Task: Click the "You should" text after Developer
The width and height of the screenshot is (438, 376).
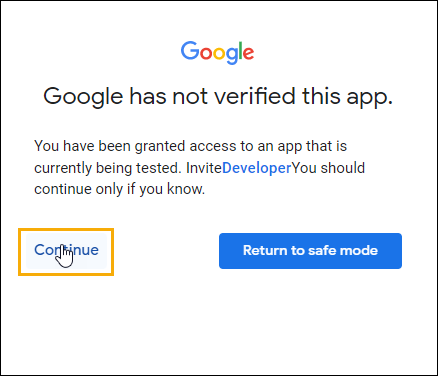Action: coord(328,168)
